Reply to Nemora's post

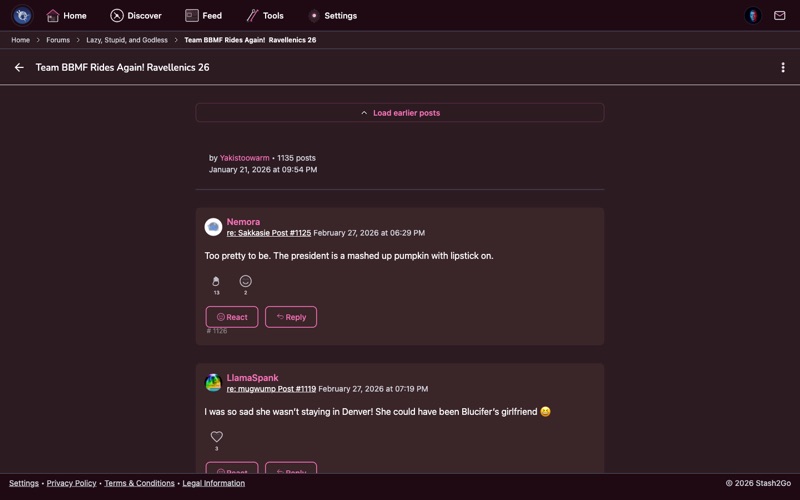(291, 317)
